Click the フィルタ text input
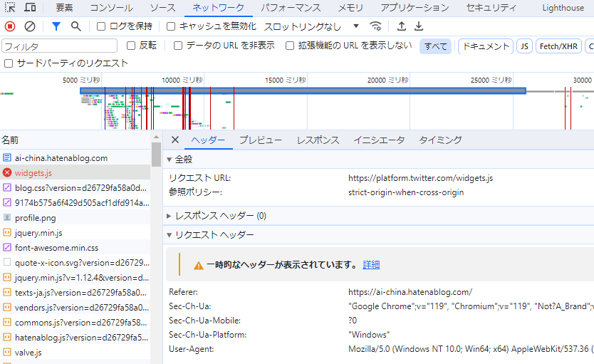 tap(60, 46)
